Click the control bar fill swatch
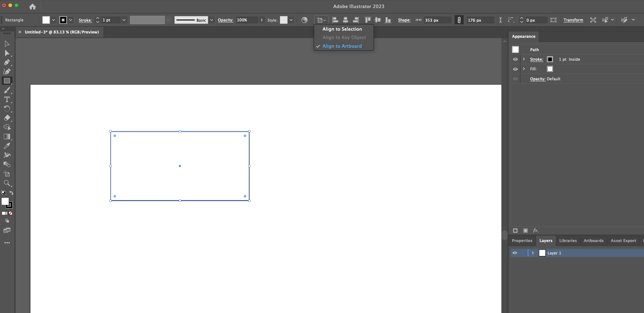 tap(46, 20)
